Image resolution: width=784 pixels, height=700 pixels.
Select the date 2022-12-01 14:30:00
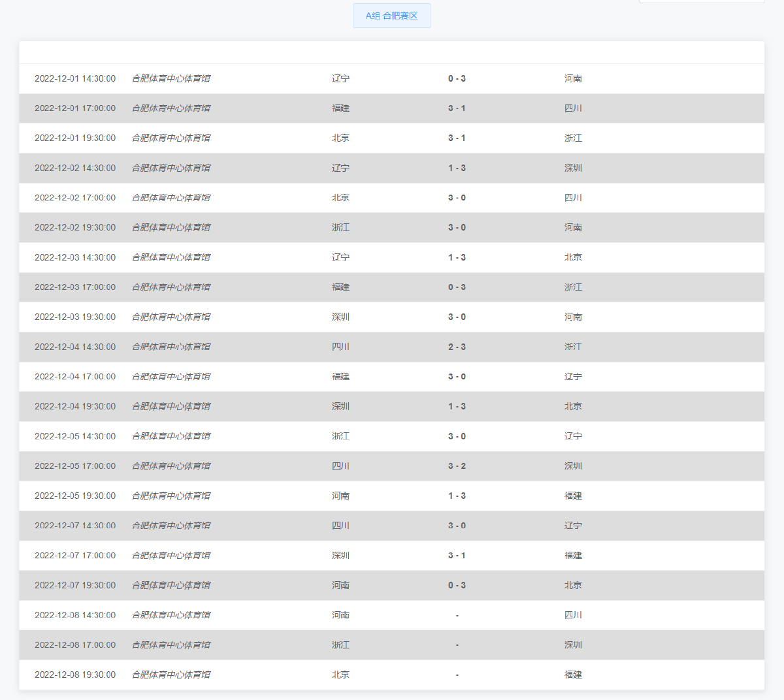tap(75, 78)
